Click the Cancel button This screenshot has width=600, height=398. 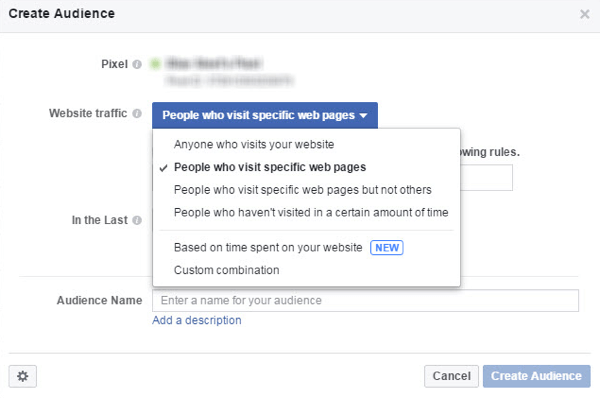point(451,376)
